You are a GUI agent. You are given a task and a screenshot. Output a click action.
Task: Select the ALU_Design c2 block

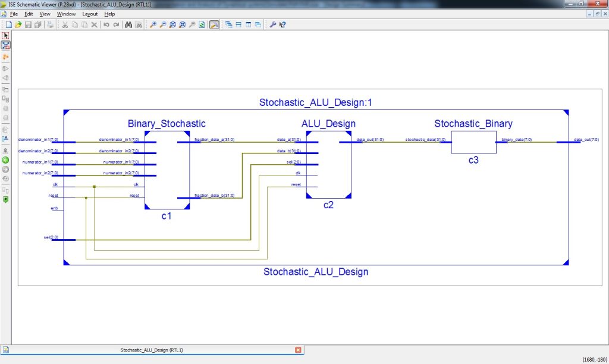328,165
